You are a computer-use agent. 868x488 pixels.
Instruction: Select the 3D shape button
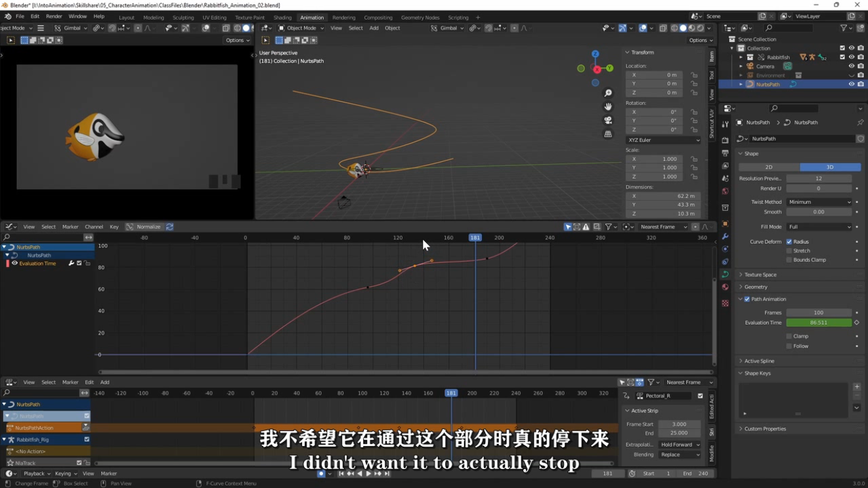pyautogui.click(x=830, y=167)
